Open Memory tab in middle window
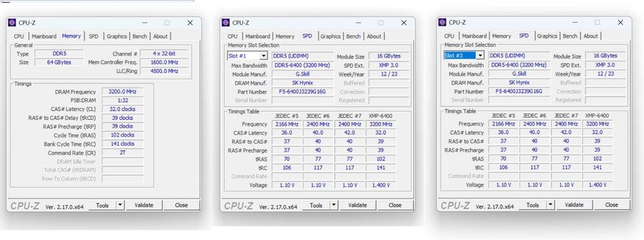The width and height of the screenshot is (644, 240). (x=285, y=36)
